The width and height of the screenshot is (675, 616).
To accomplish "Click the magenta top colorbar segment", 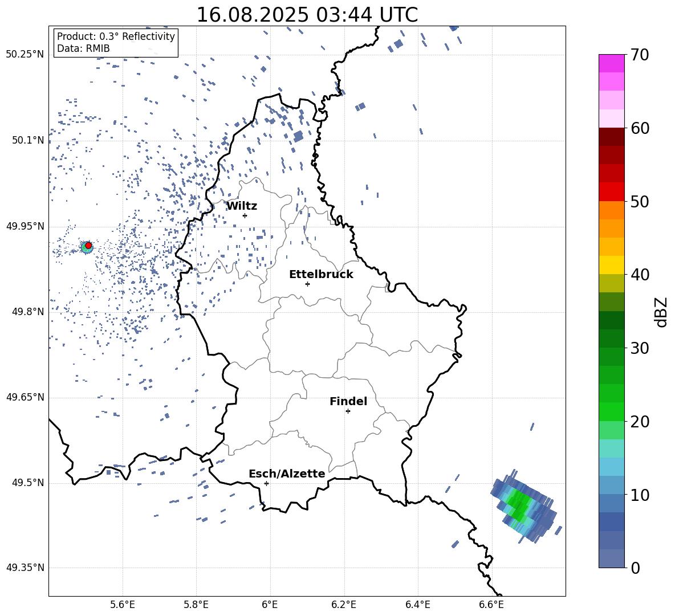I will click(x=612, y=63).
